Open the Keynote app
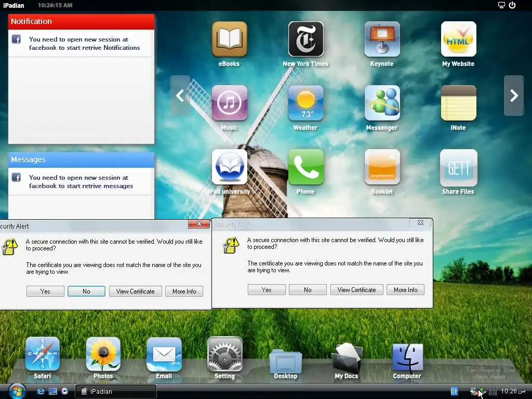The width and height of the screenshot is (532, 399). tap(382, 39)
